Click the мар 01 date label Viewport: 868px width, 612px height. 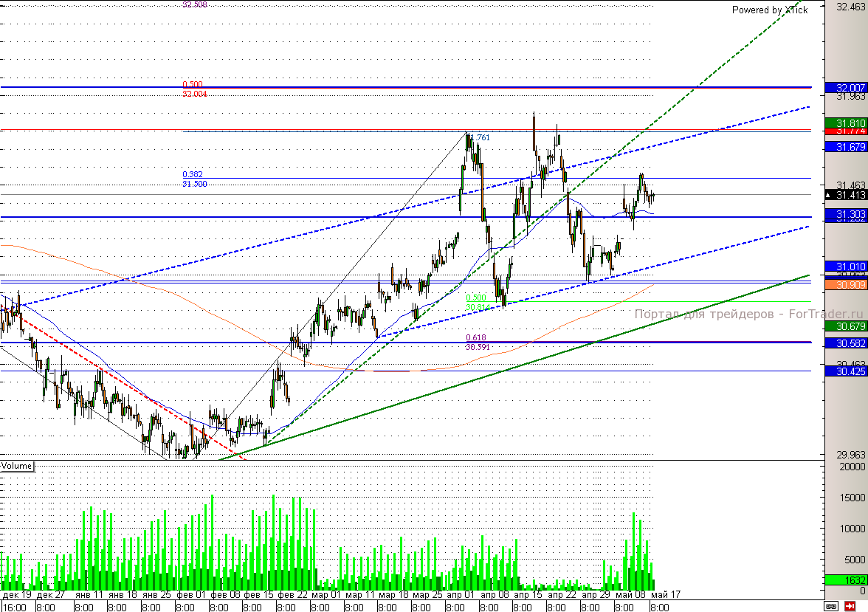coord(326,594)
